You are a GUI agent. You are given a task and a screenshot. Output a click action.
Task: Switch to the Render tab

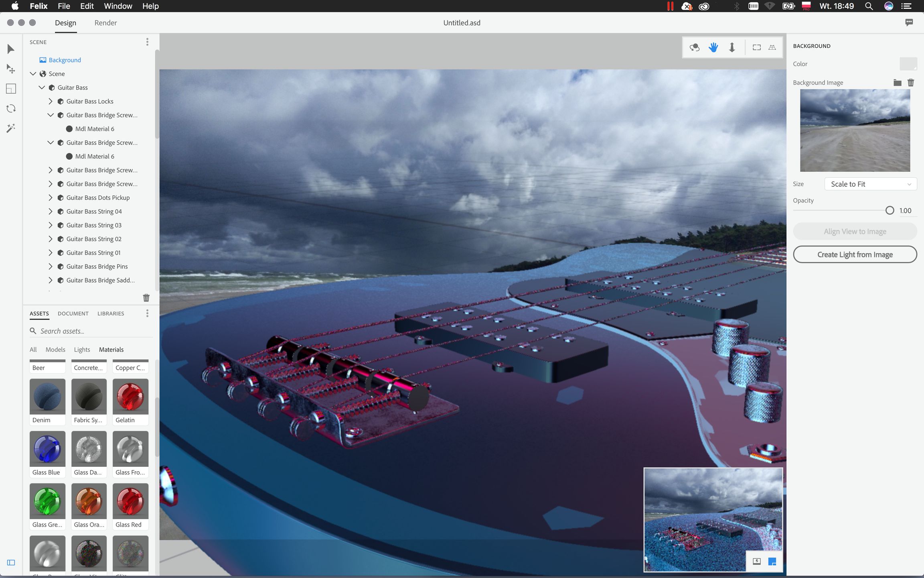(105, 23)
